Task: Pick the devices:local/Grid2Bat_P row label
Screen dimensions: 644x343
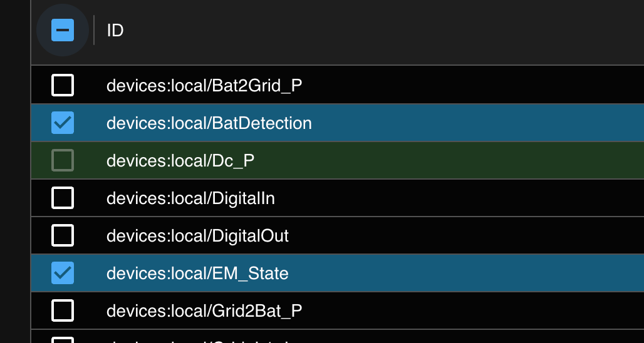Action: (x=204, y=310)
